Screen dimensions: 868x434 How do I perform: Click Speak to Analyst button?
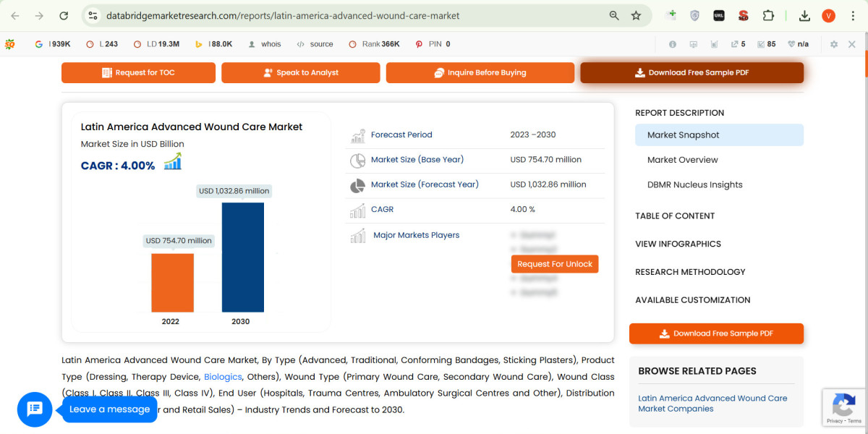(300, 72)
